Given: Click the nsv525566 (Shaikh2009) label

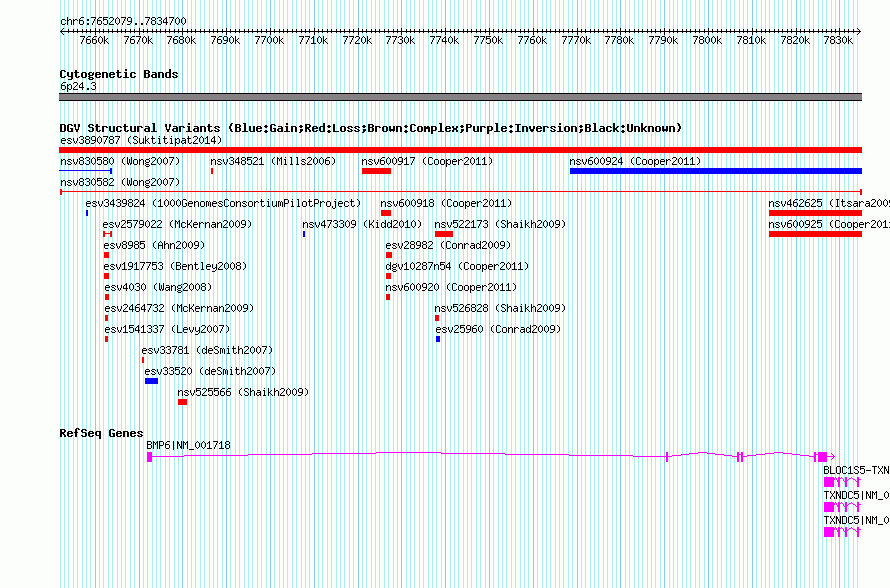Looking at the screenshot, I should (243, 392).
